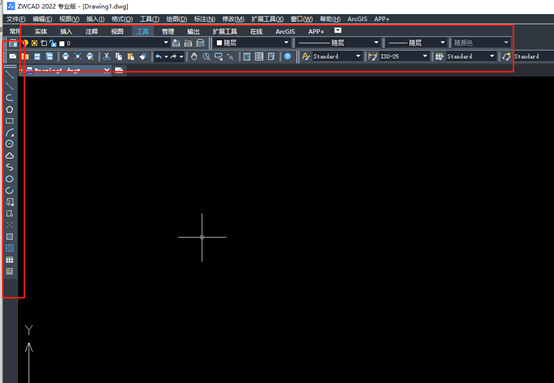Click the Print icon
This screenshot has width=554, height=383.
pyautogui.click(x=65, y=57)
